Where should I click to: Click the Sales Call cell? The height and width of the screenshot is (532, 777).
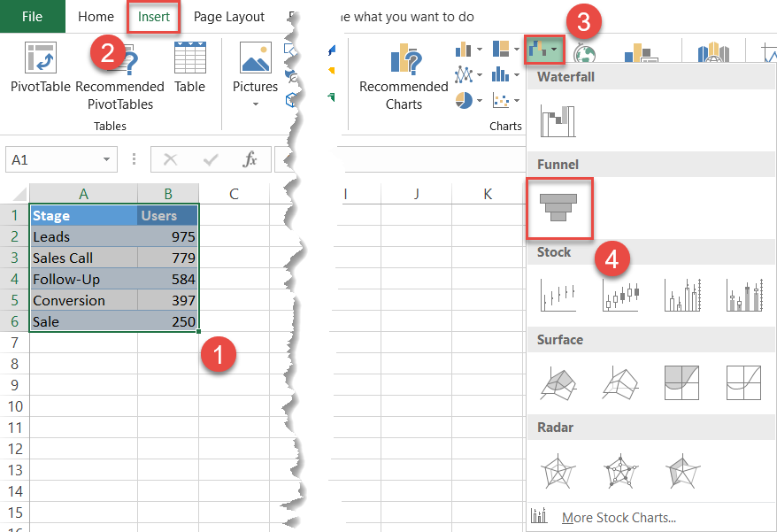tap(83, 258)
